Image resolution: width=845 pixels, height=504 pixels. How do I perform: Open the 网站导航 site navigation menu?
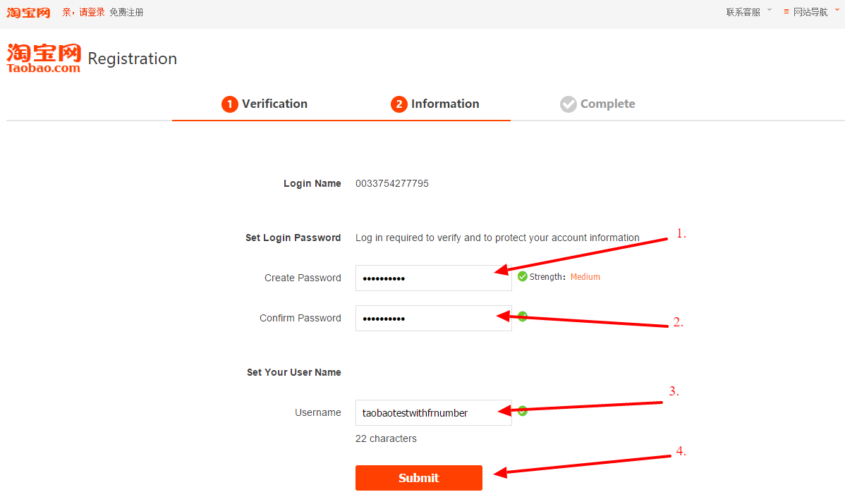point(810,12)
